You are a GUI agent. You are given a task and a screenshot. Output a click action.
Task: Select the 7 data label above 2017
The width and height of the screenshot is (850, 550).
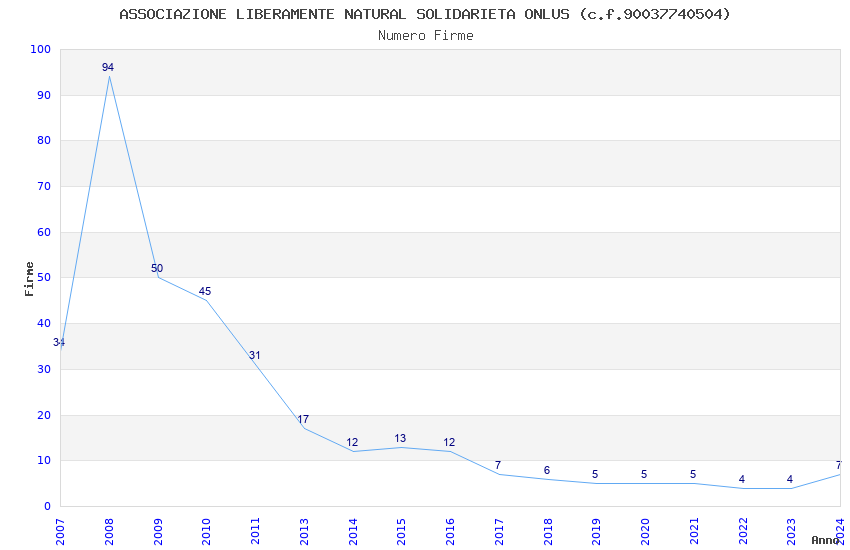coord(498,465)
